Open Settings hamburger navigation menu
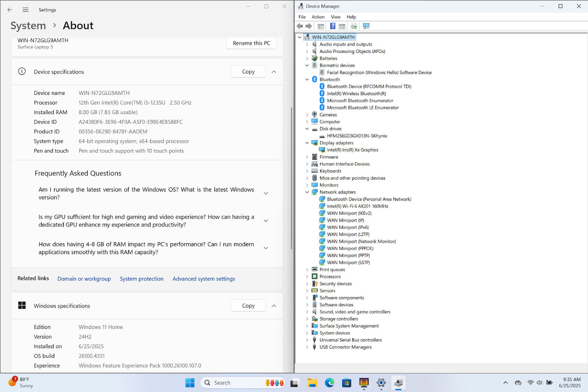This screenshot has height=392, width=588. tap(25, 10)
